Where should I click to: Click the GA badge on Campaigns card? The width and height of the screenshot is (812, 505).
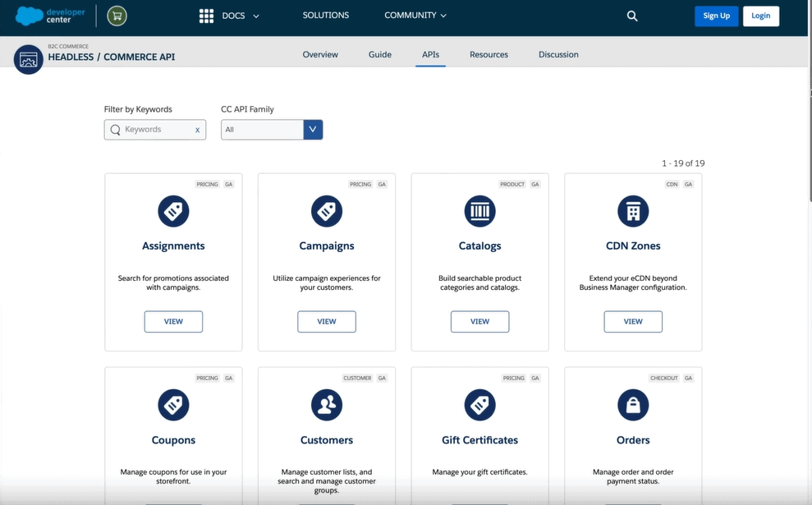coord(382,185)
